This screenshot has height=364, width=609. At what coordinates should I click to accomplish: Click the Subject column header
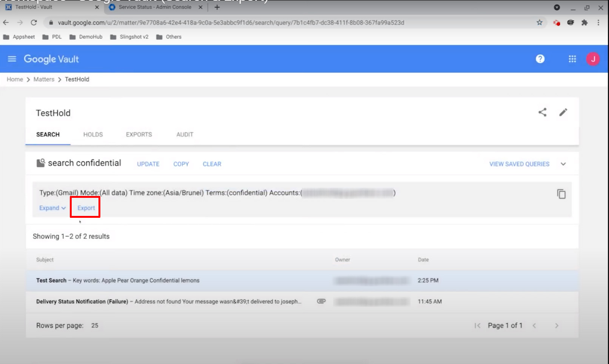(45, 260)
